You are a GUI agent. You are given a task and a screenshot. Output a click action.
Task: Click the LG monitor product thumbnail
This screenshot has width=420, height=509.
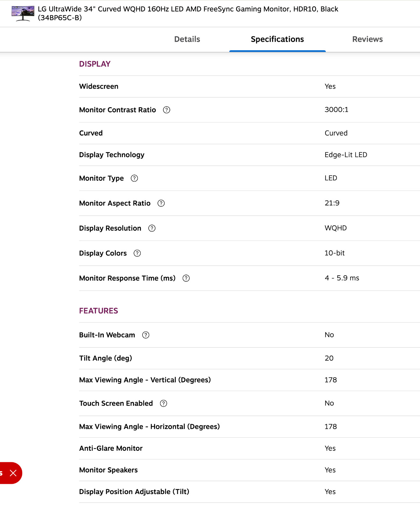point(23,13)
